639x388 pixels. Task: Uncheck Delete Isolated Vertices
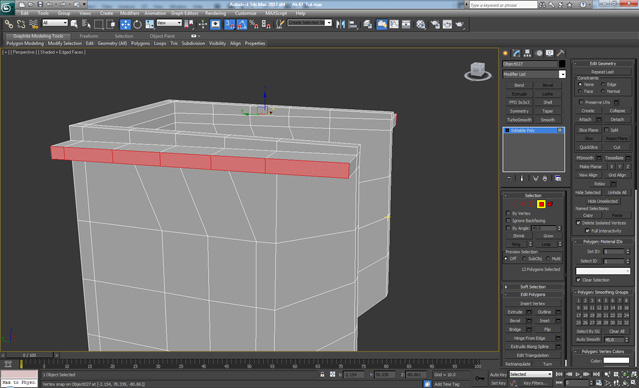coord(578,223)
